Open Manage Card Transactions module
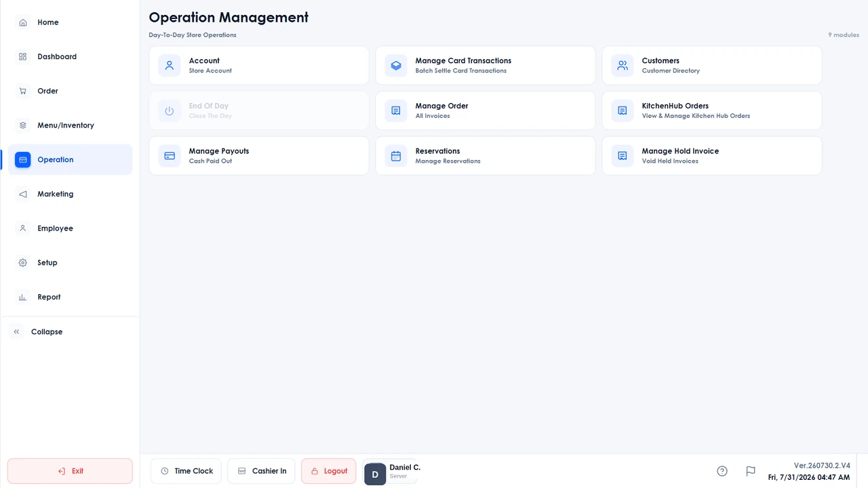868x488 pixels. pos(486,66)
